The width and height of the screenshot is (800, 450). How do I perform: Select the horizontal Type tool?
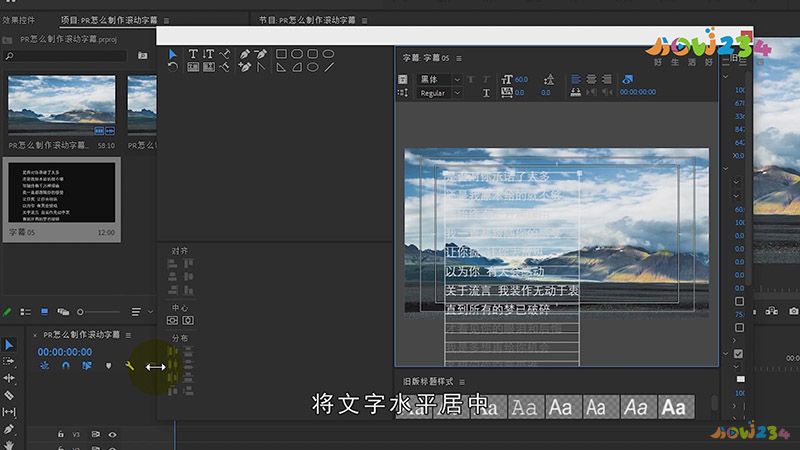pyautogui.click(x=193, y=54)
